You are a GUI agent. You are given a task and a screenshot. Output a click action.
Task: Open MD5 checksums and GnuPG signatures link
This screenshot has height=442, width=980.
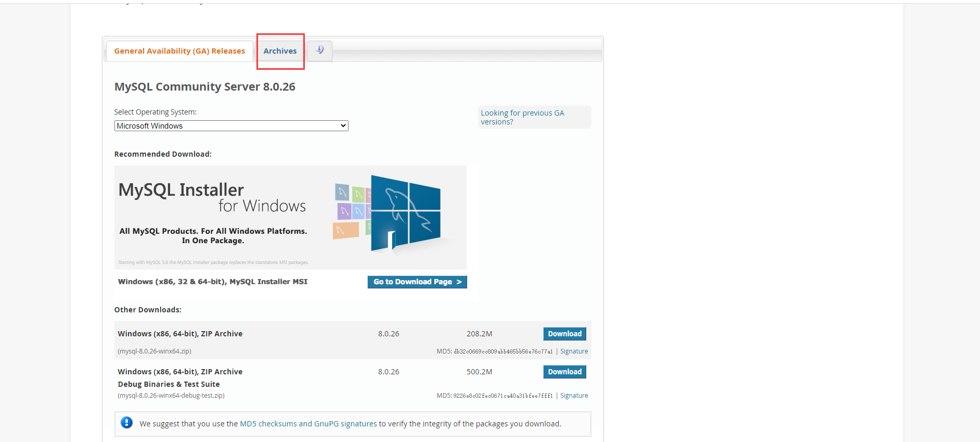(x=308, y=424)
